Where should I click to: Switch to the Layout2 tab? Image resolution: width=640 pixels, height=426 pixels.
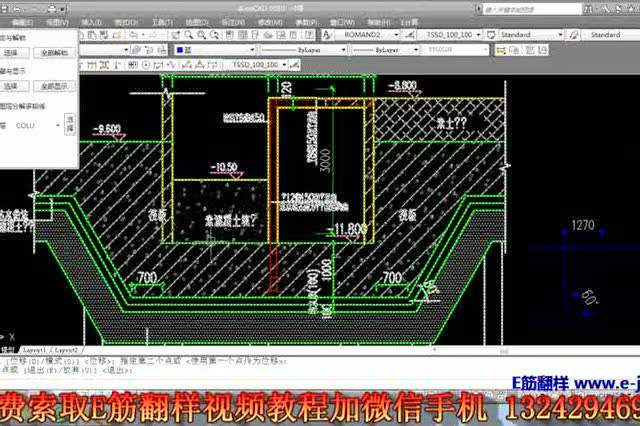66,350
